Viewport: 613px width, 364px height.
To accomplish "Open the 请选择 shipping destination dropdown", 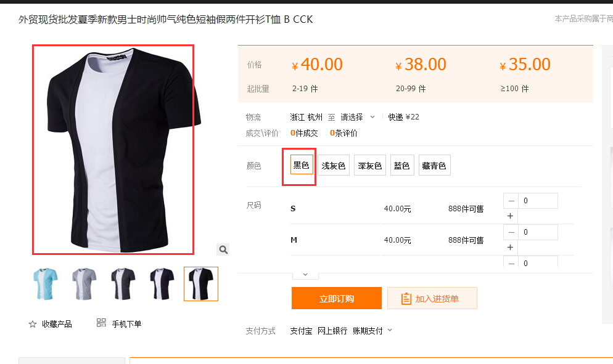I will point(357,117).
